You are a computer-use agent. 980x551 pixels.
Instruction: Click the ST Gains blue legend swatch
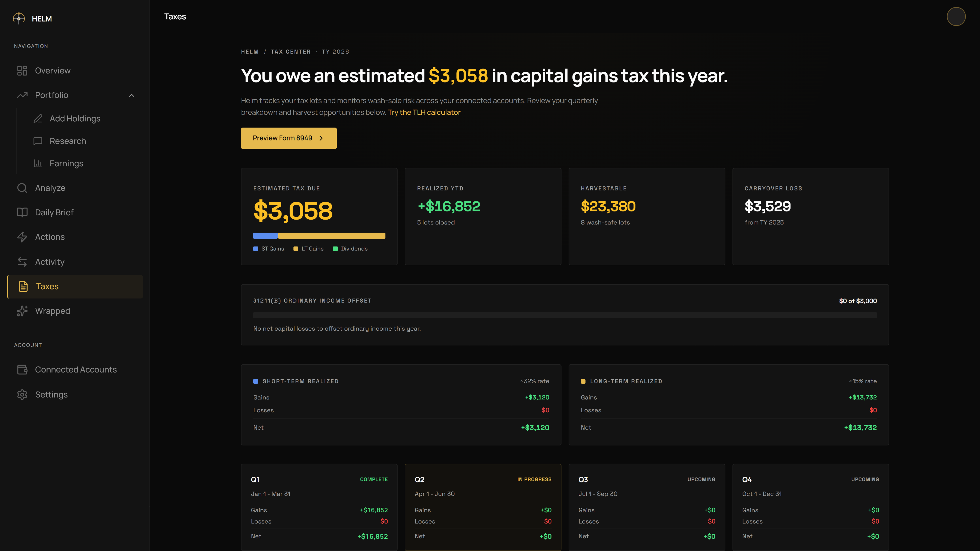256,249
